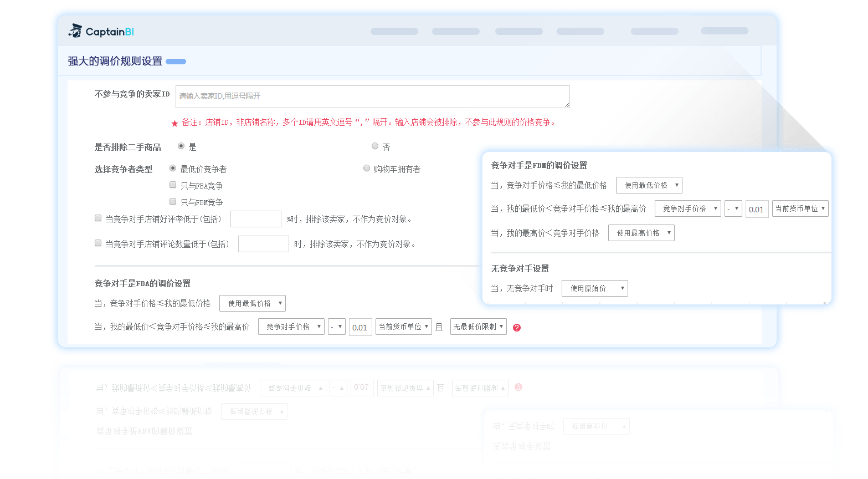Click the positive rating percentage input box
Image resolution: width=868 pixels, height=479 pixels.
(256, 219)
